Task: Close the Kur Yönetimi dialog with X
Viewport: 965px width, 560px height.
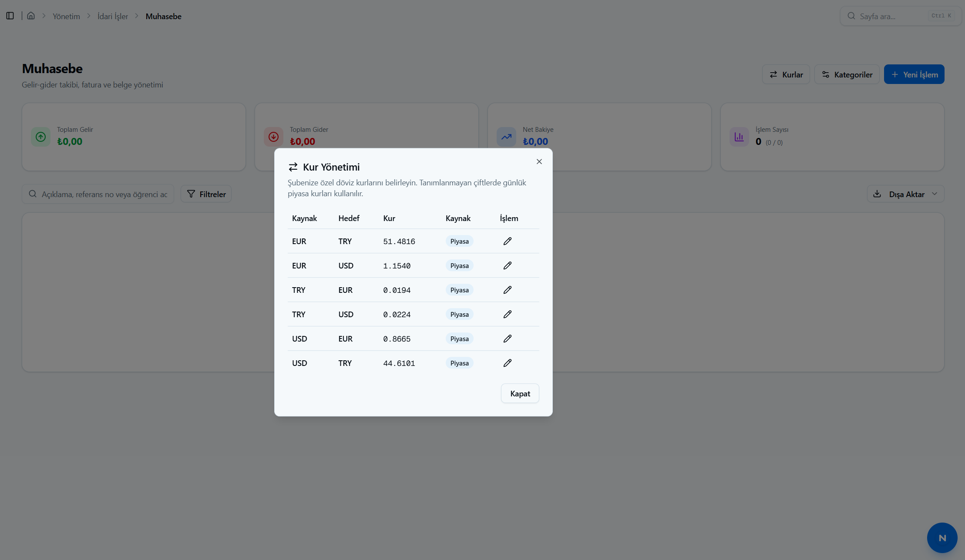Action: pyautogui.click(x=539, y=161)
